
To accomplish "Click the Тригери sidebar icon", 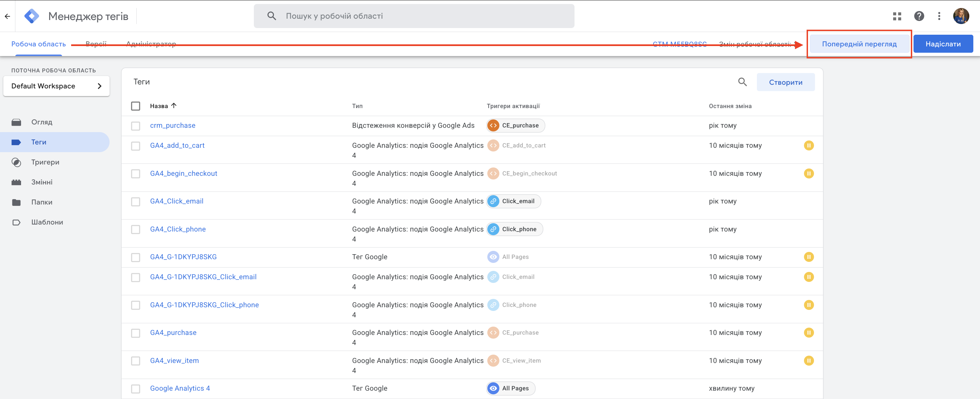I will coord(16,162).
